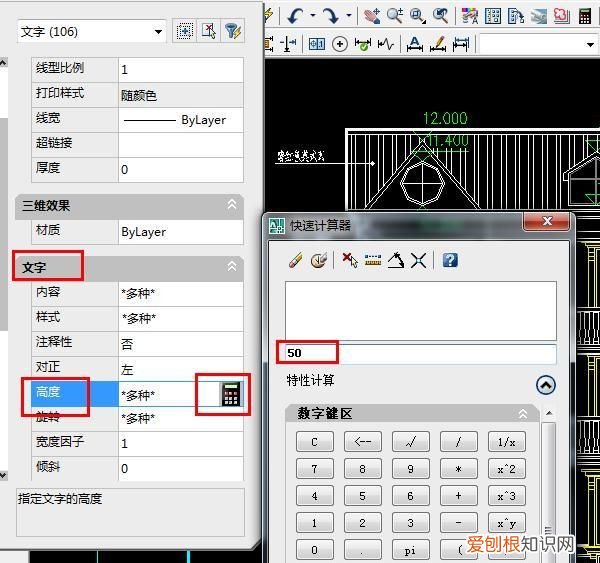Click the backspace <-- key
The width and height of the screenshot is (600, 563).
pyautogui.click(x=362, y=442)
